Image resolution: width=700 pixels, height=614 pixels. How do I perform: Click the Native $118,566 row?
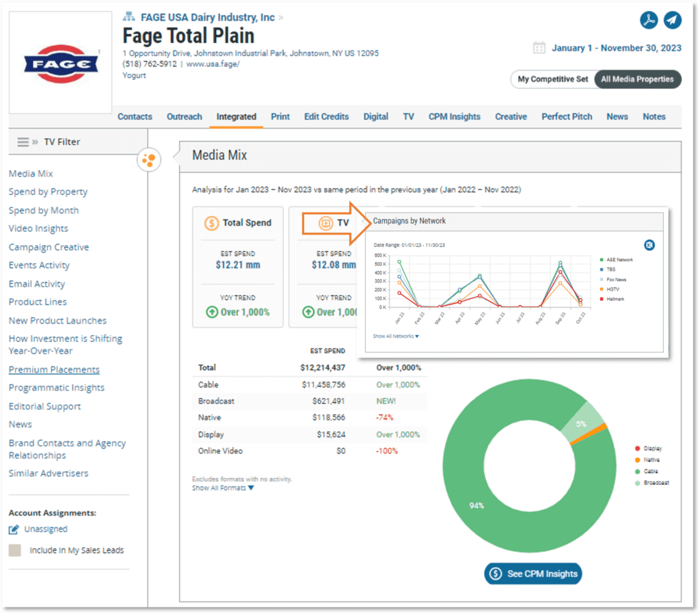310,418
